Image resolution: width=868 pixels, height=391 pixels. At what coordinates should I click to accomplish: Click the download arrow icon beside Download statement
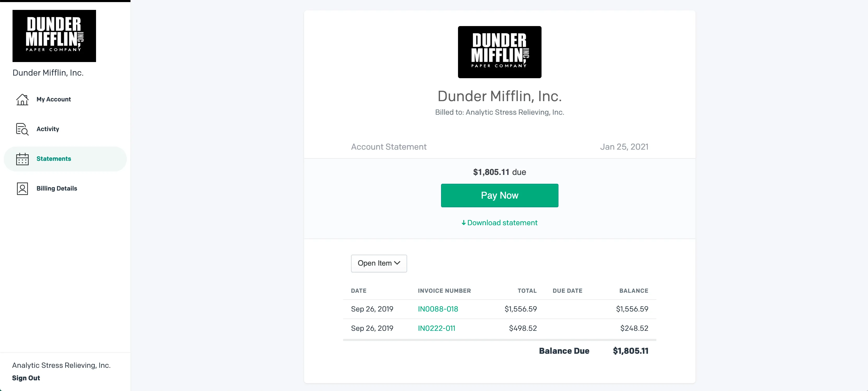point(464,223)
